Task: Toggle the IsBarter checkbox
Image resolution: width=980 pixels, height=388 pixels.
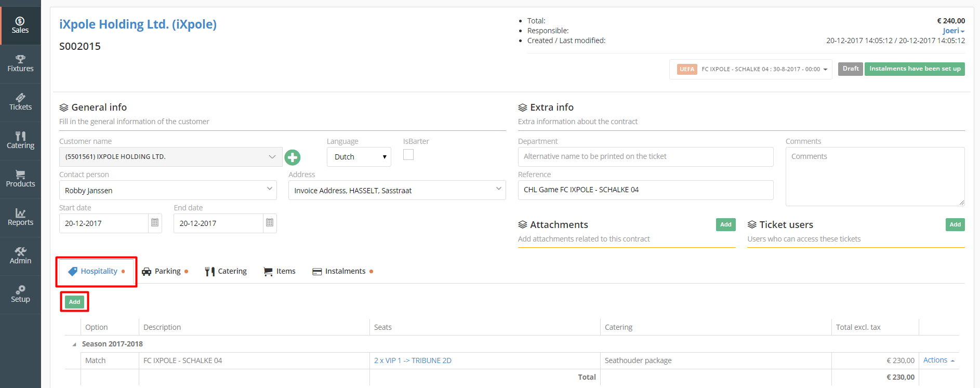Action: [408, 155]
